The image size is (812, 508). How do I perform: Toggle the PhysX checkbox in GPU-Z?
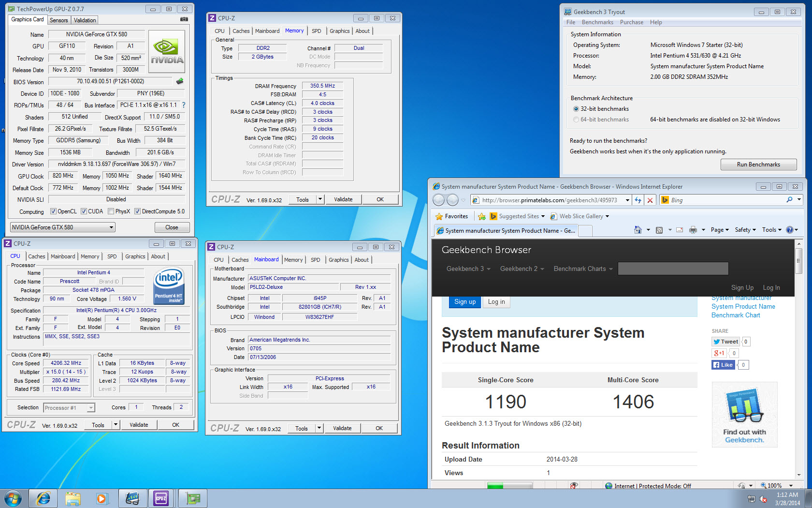point(111,211)
